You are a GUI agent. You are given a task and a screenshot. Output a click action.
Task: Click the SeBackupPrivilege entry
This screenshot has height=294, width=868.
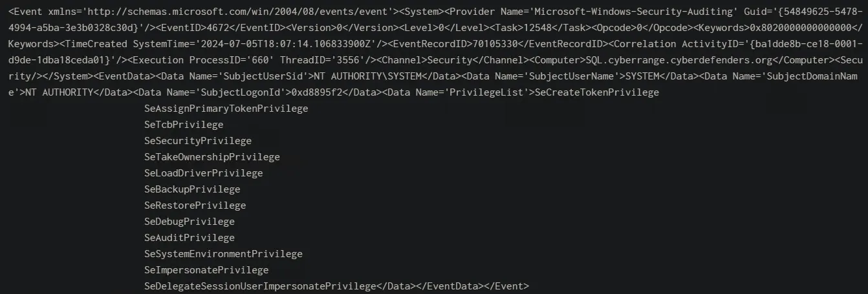[x=192, y=189]
